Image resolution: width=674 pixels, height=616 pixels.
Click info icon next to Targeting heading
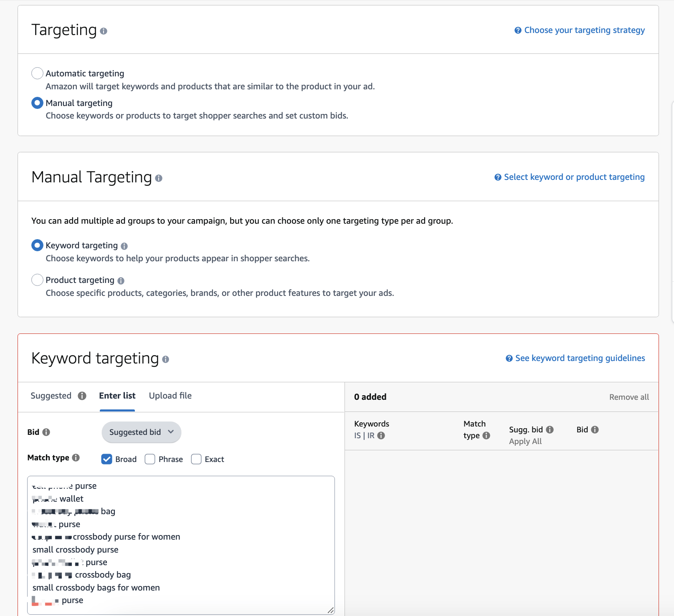pos(104,31)
